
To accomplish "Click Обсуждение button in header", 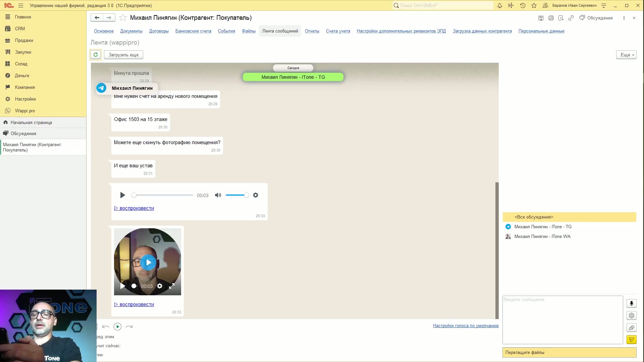I will pyautogui.click(x=596, y=18).
